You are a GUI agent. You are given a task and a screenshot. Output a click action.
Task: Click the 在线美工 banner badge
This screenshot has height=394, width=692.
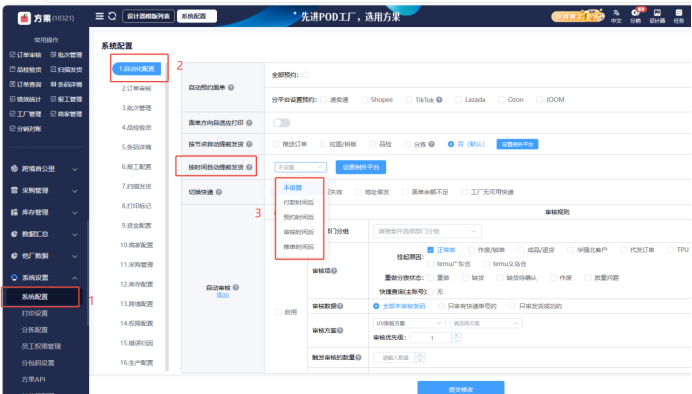578,16
